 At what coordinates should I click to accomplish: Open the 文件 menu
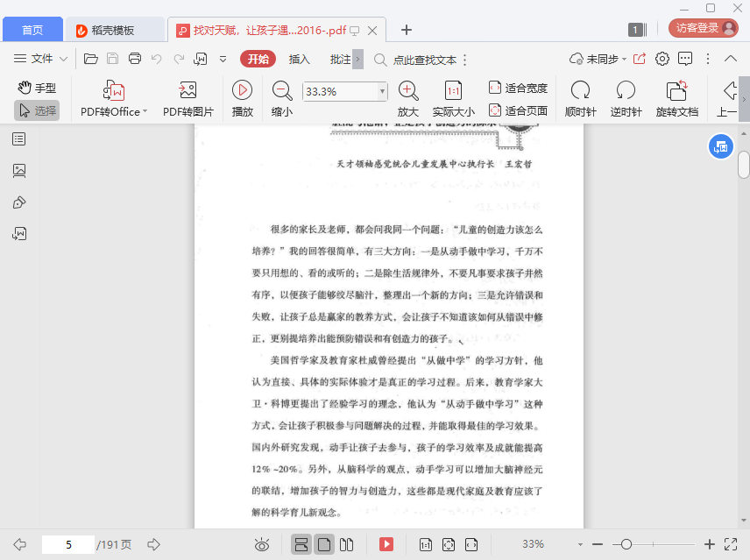(40, 59)
